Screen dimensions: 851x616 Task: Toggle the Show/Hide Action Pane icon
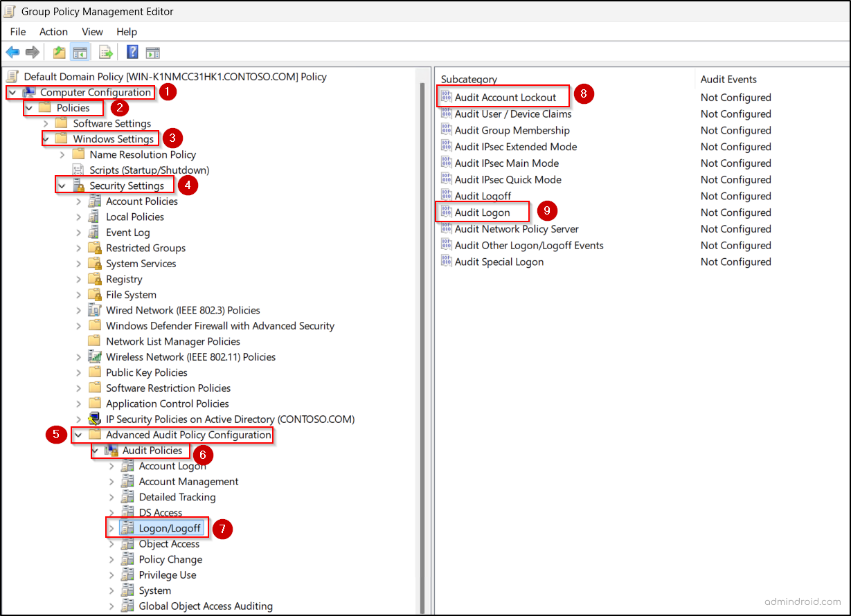(152, 52)
